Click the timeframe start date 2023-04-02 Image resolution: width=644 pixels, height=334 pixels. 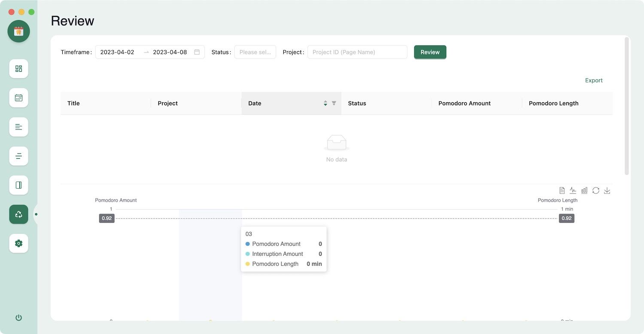pyautogui.click(x=118, y=52)
